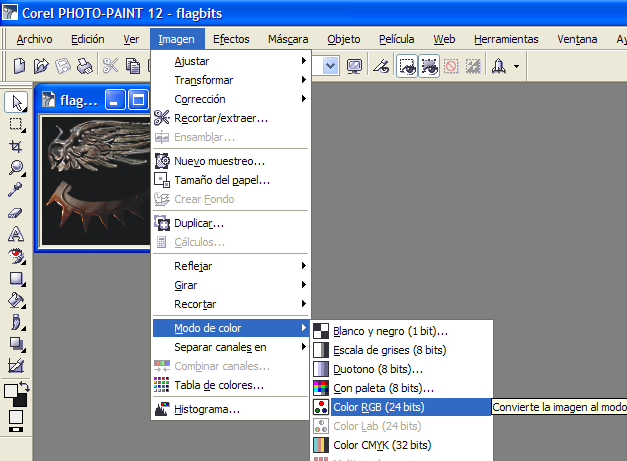
Task: Expand Separar canales en submenu
Action: click(x=231, y=347)
